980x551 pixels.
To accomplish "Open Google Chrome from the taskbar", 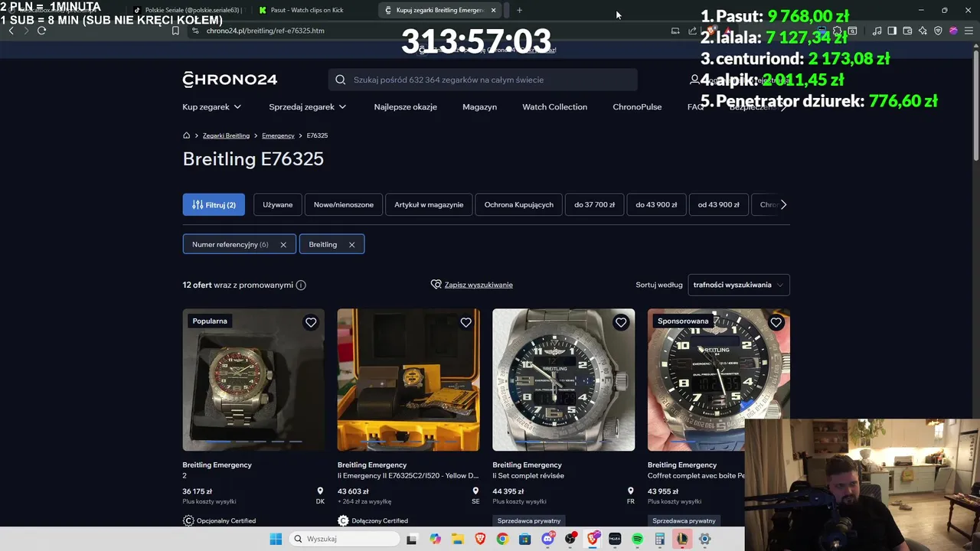I will tap(502, 539).
